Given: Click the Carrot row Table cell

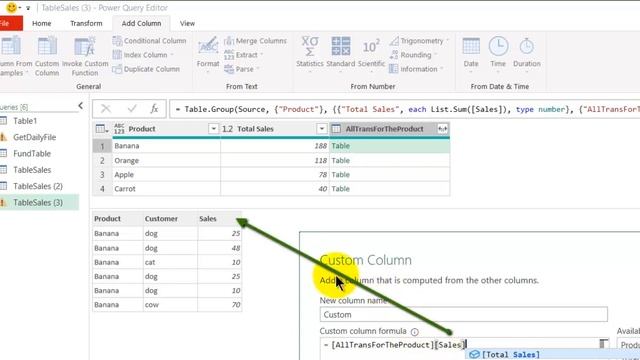Looking at the screenshot, I should (389, 189).
